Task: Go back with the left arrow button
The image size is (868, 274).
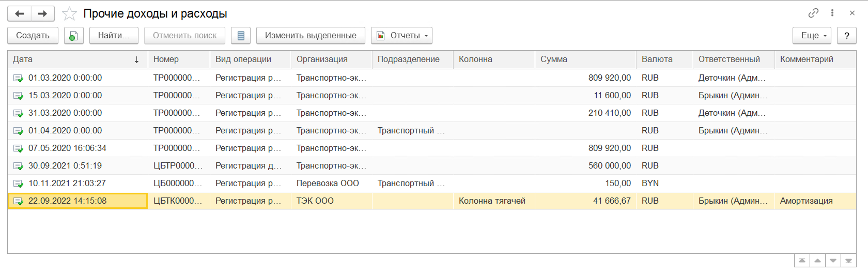Action: point(20,13)
